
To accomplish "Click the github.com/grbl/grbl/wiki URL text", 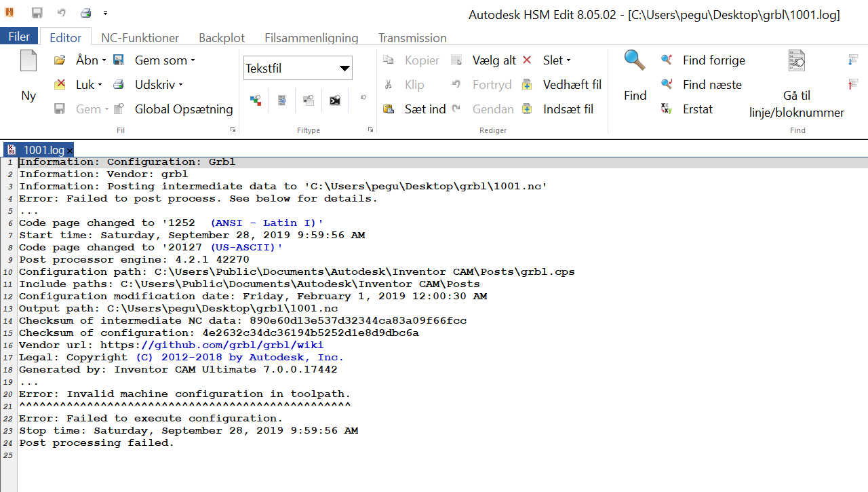I will [x=232, y=345].
